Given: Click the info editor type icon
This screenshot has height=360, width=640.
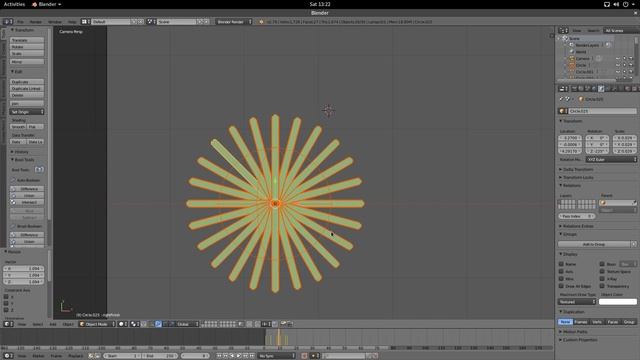Looking at the screenshot, I should tap(7, 22).
